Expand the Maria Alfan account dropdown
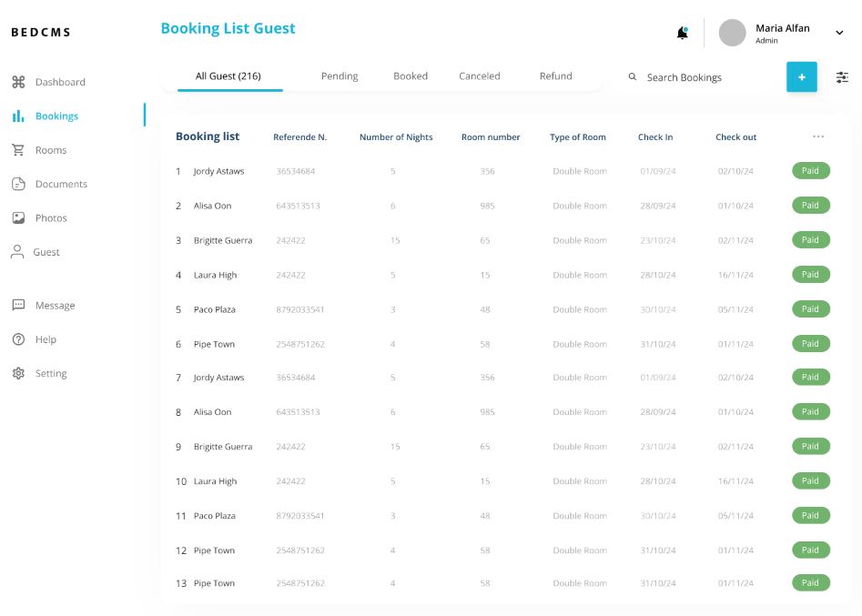The width and height of the screenshot is (862, 616). (x=839, y=33)
